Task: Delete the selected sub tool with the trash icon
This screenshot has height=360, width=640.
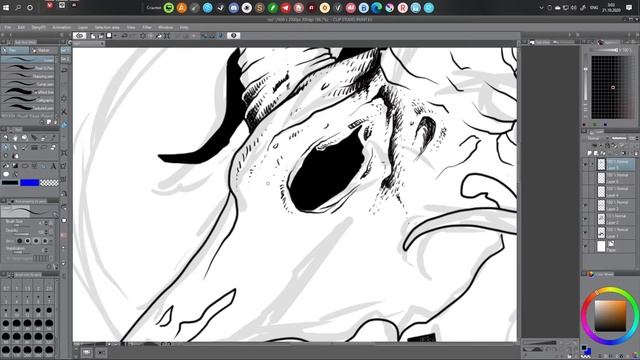Action: pyautogui.click(x=56, y=122)
